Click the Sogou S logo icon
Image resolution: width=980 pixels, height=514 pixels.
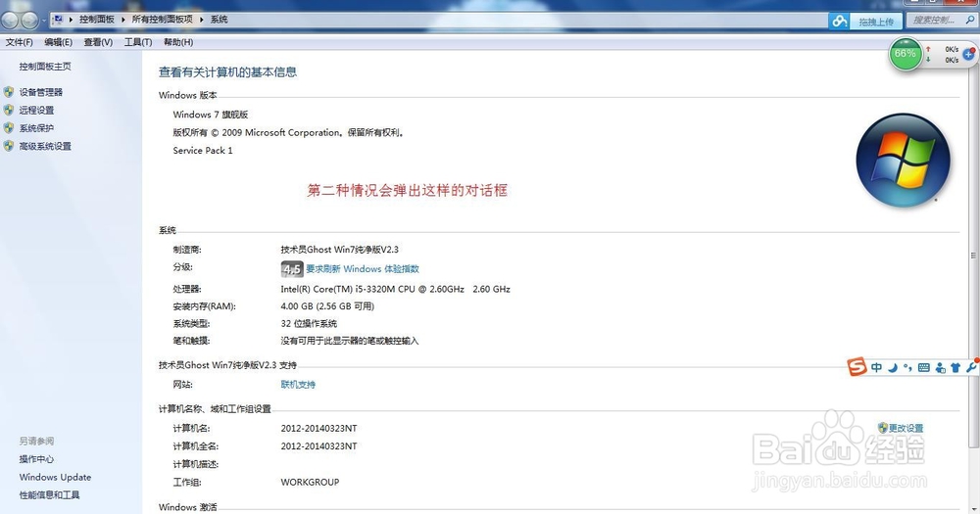click(857, 366)
